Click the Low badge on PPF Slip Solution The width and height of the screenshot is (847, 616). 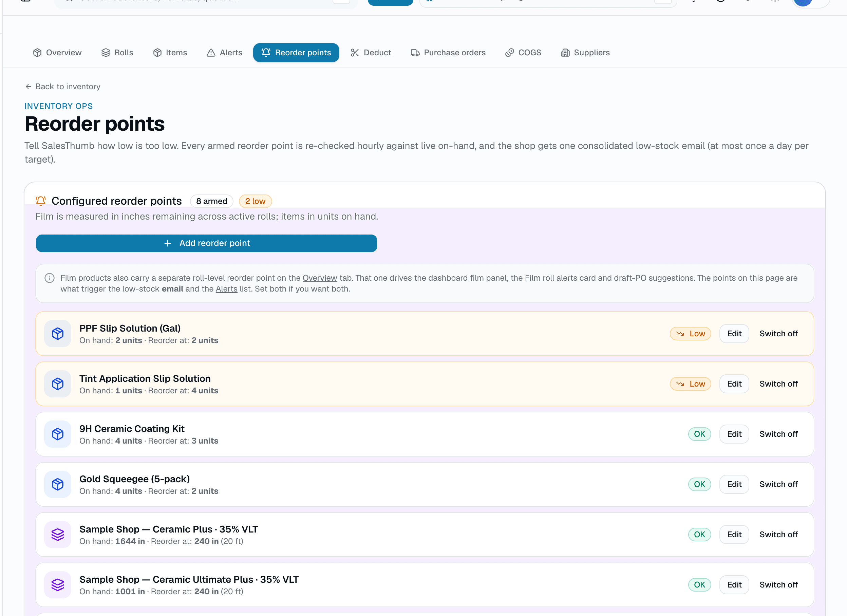[690, 334]
